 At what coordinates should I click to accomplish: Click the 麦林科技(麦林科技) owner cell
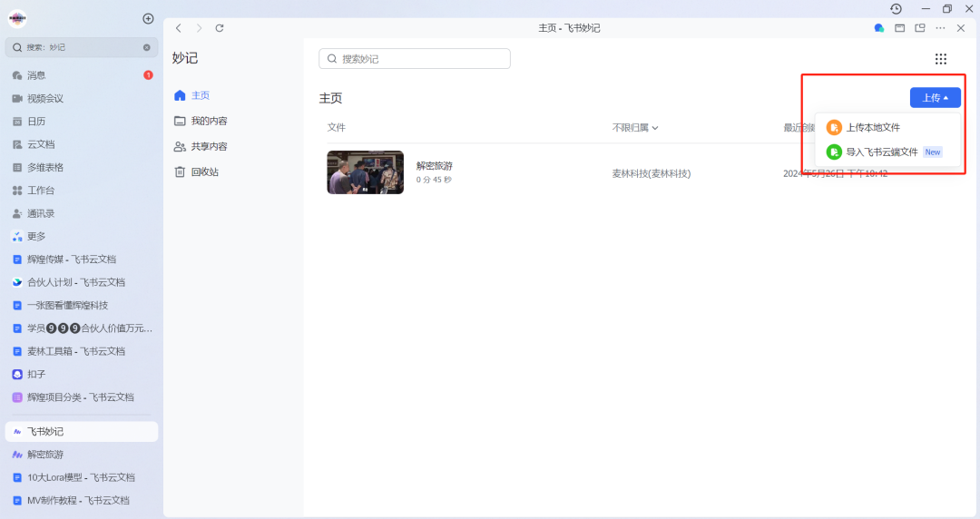point(651,174)
